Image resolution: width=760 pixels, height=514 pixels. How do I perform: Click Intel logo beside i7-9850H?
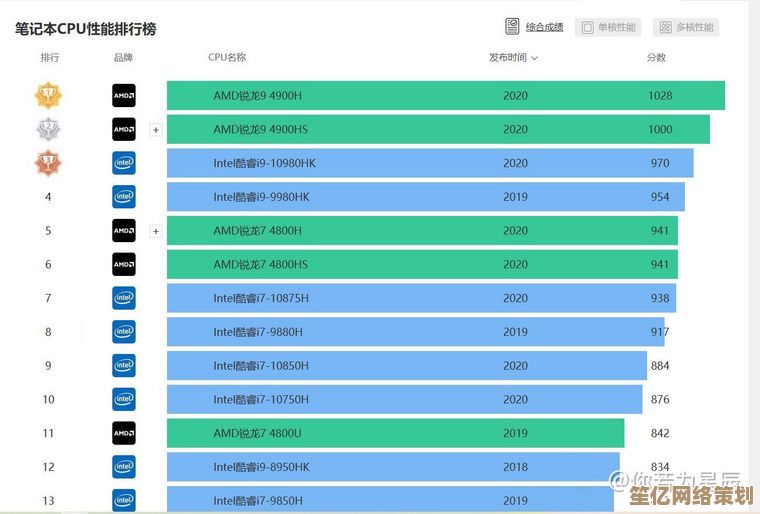[124, 500]
